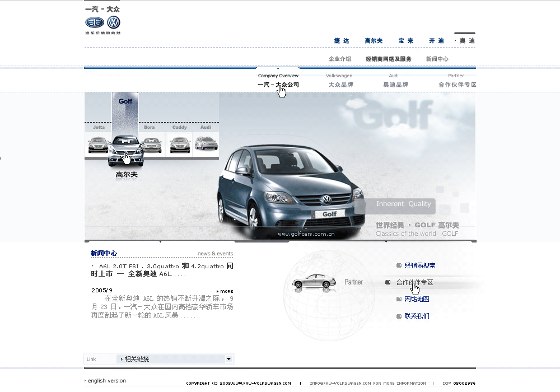The image size is (560, 392).
Task: Open Audi 奥迪品牌 tab
Action: click(x=395, y=81)
